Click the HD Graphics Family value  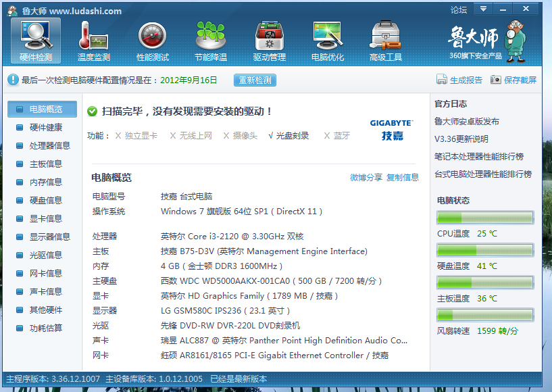249,296
